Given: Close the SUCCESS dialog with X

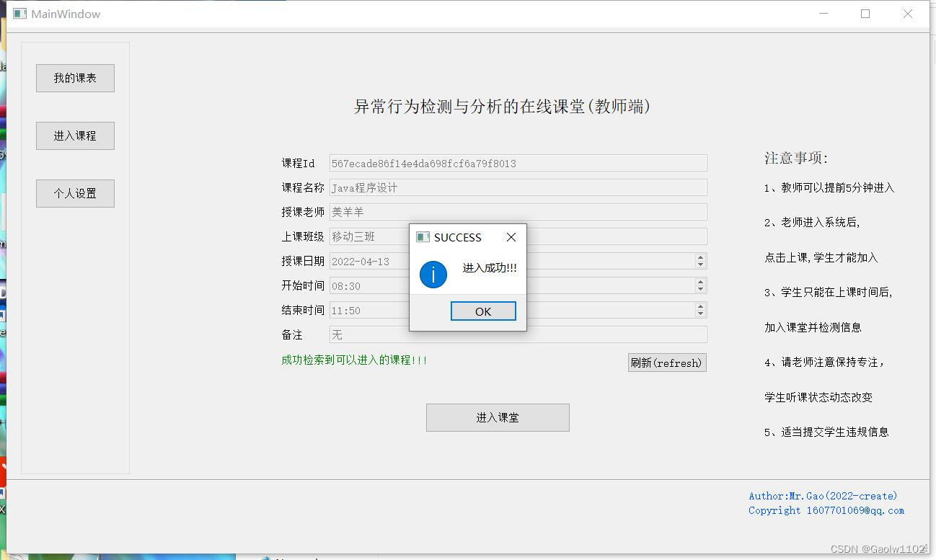Looking at the screenshot, I should point(511,237).
